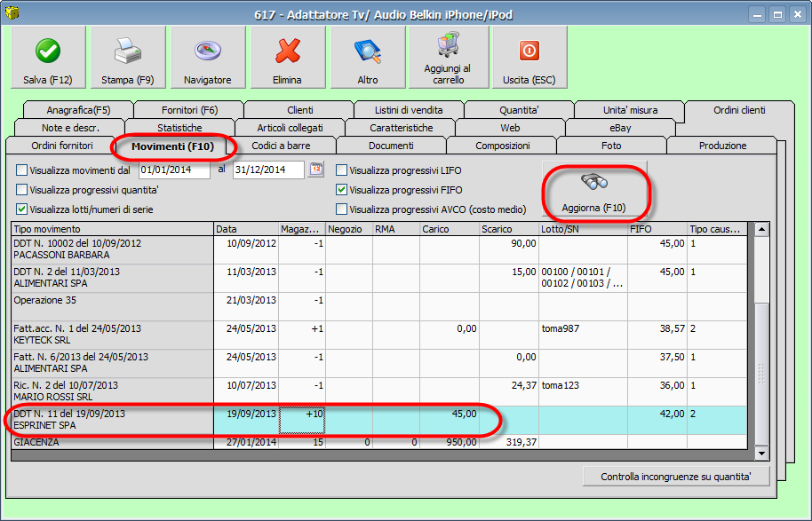The image size is (812, 521).
Task: Open the Navigatore compass icon
Action: tap(207, 51)
